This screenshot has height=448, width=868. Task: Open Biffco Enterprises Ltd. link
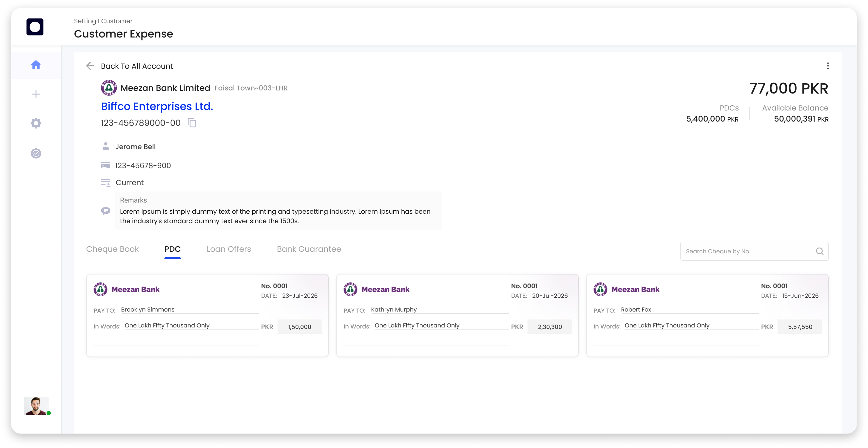pyautogui.click(x=157, y=106)
